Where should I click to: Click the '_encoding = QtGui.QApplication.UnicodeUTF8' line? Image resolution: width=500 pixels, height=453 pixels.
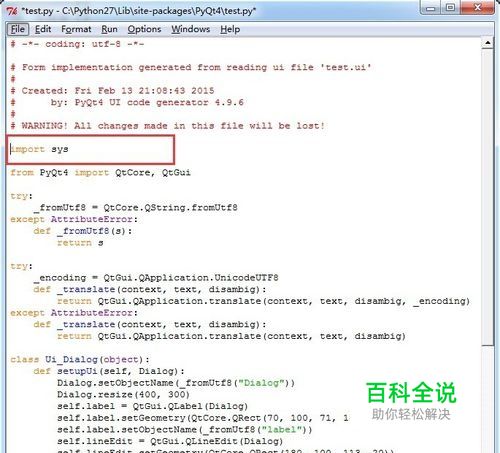click(x=156, y=278)
